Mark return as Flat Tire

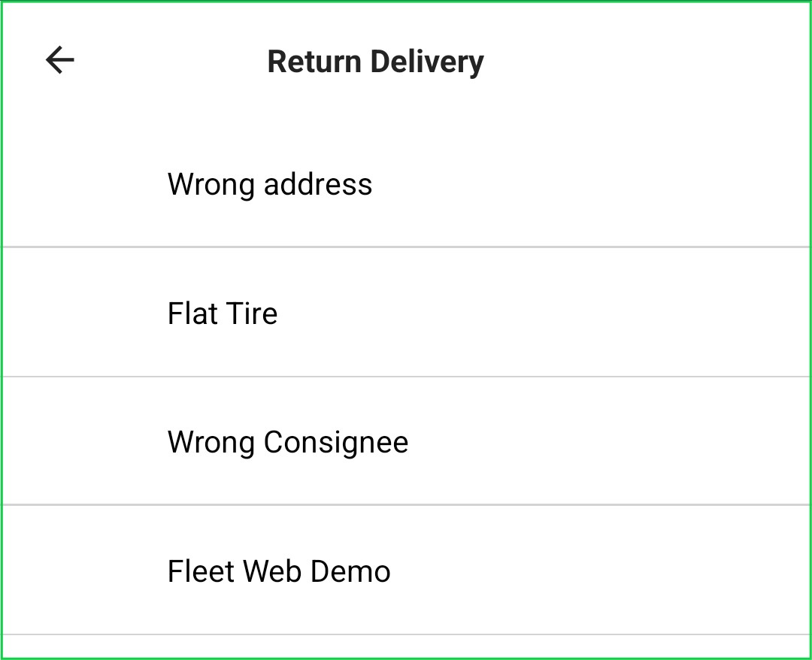pos(223,313)
